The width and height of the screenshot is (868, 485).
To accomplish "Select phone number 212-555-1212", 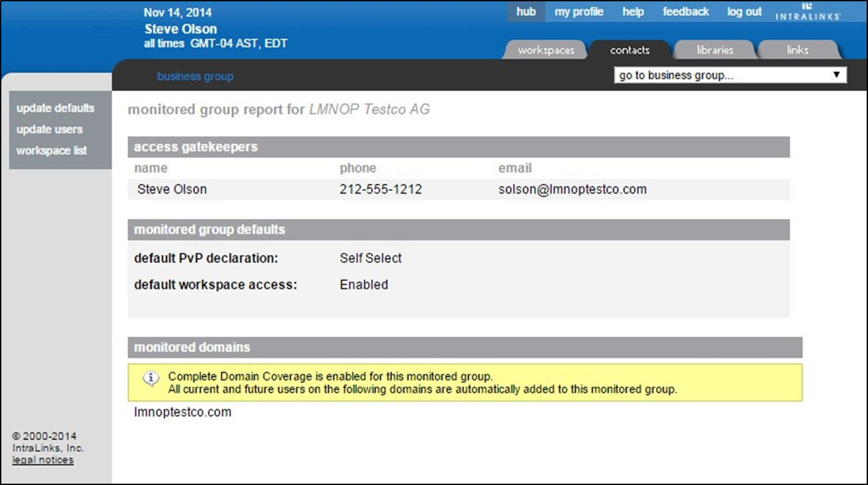I will click(x=380, y=190).
